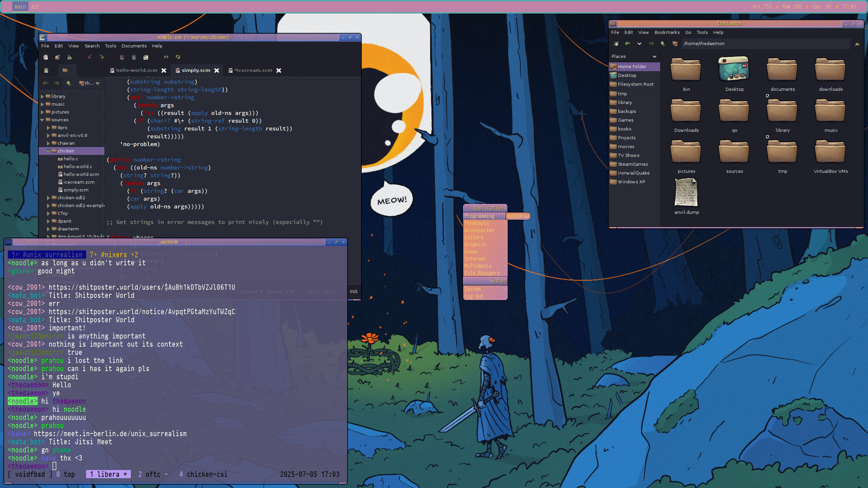Click Go arrow right of path bar

click(x=857, y=44)
